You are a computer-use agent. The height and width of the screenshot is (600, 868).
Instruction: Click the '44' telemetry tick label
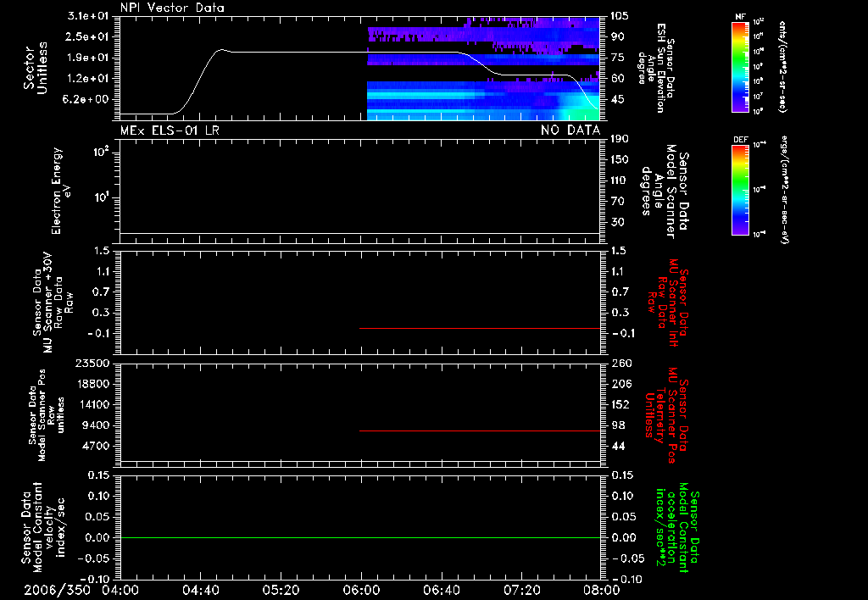pyautogui.click(x=618, y=446)
